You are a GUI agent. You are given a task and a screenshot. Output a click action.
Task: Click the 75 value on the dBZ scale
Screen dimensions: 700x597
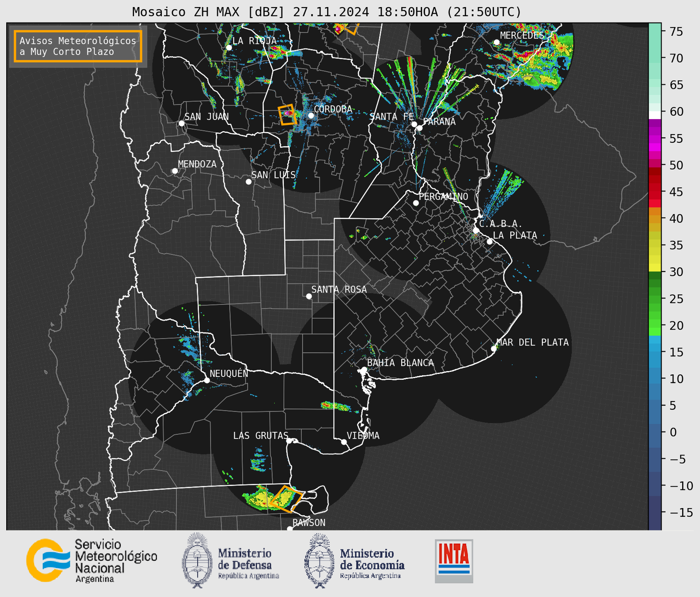pyautogui.click(x=676, y=32)
